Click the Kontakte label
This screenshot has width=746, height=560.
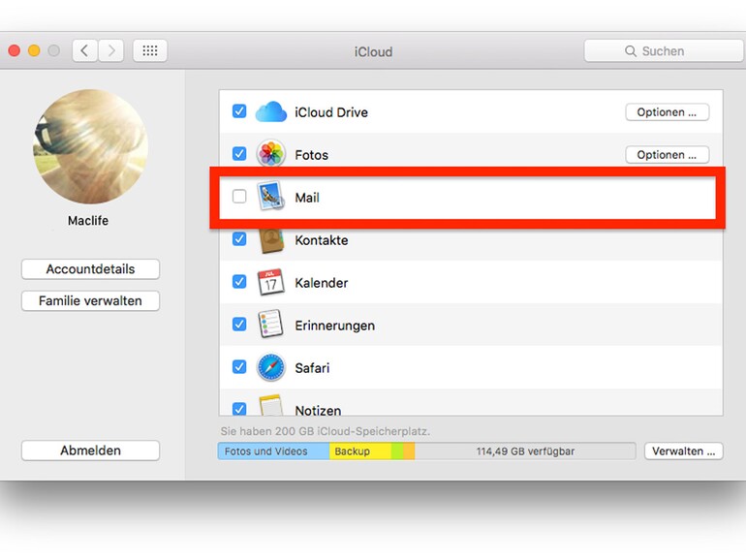click(321, 240)
